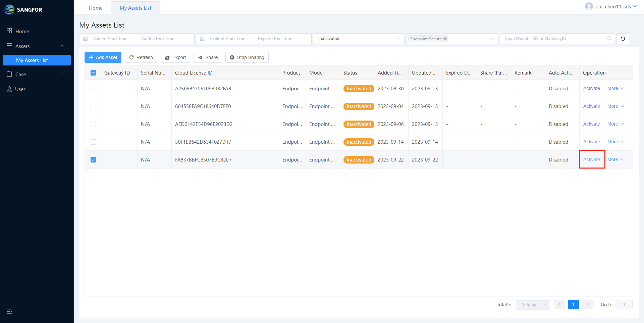Open the Inactivated status dropdown

(x=359, y=39)
